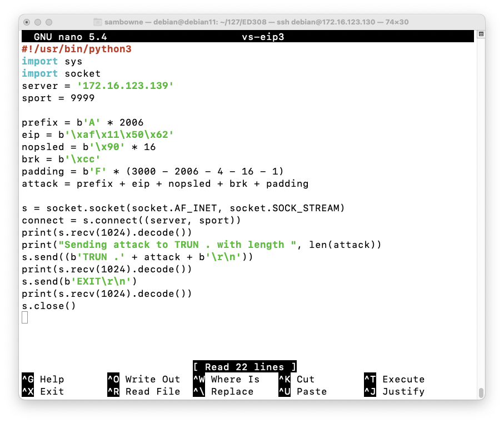Click the ^W Where Is shortcut

tap(226, 379)
